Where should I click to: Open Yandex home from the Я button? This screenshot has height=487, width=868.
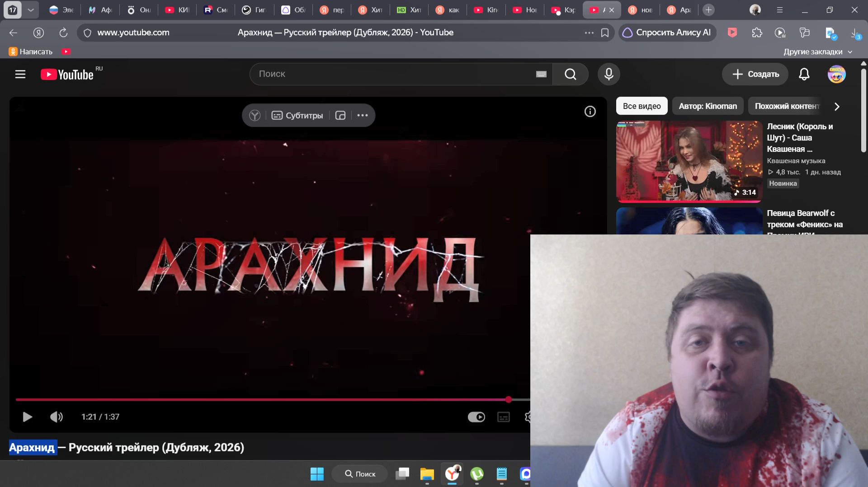point(38,33)
